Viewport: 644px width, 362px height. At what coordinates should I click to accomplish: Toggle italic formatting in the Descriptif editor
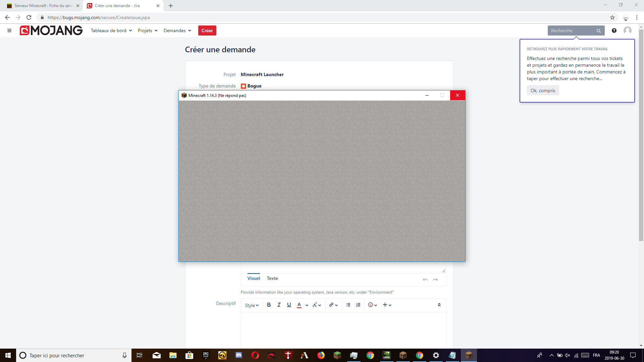[279, 305]
